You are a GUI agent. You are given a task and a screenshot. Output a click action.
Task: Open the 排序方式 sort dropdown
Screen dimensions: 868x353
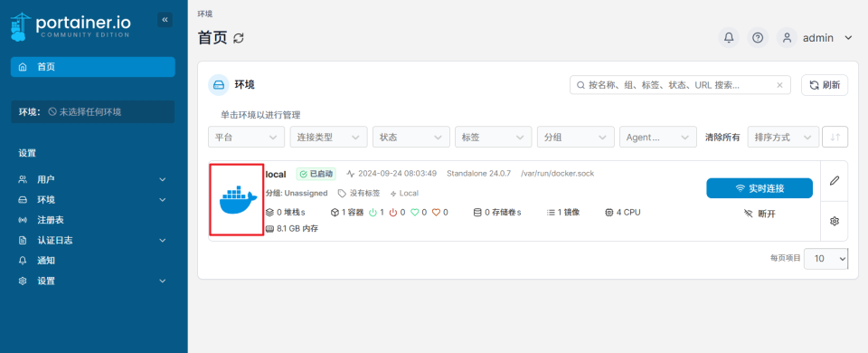click(783, 137)
